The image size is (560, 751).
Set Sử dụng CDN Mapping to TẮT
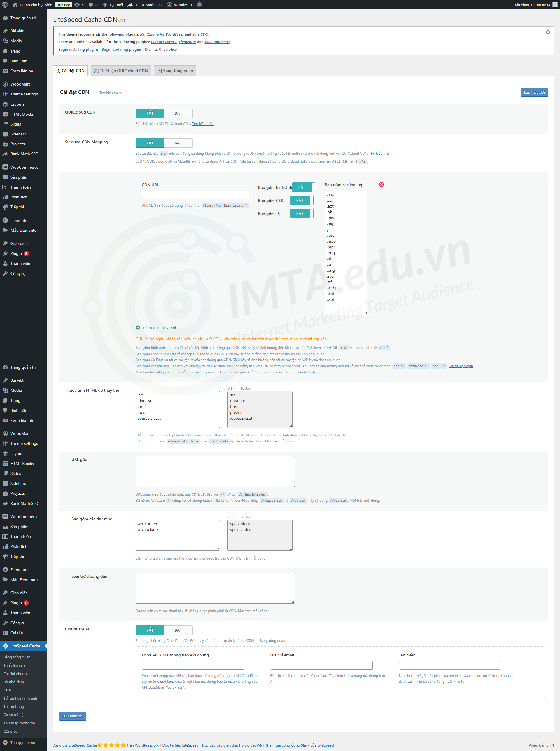click(150, 143)
